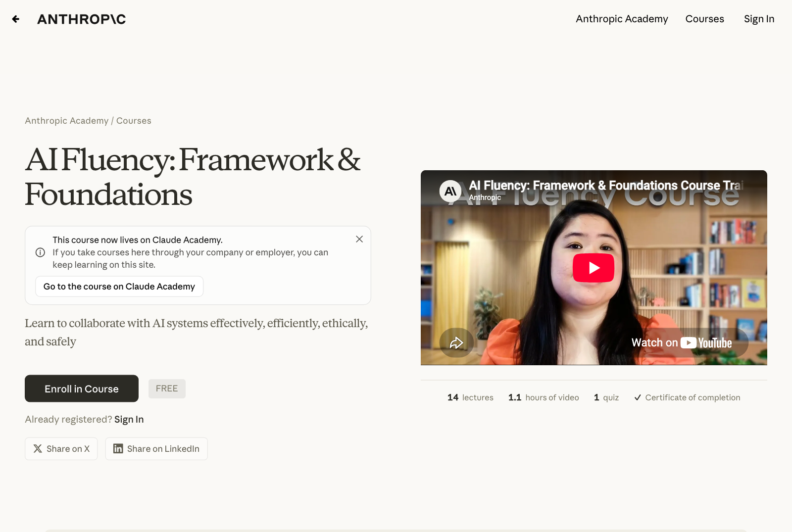Click Watch on YouTube
The height and width of the screenshot is (532, 792).
coord(682,342)
